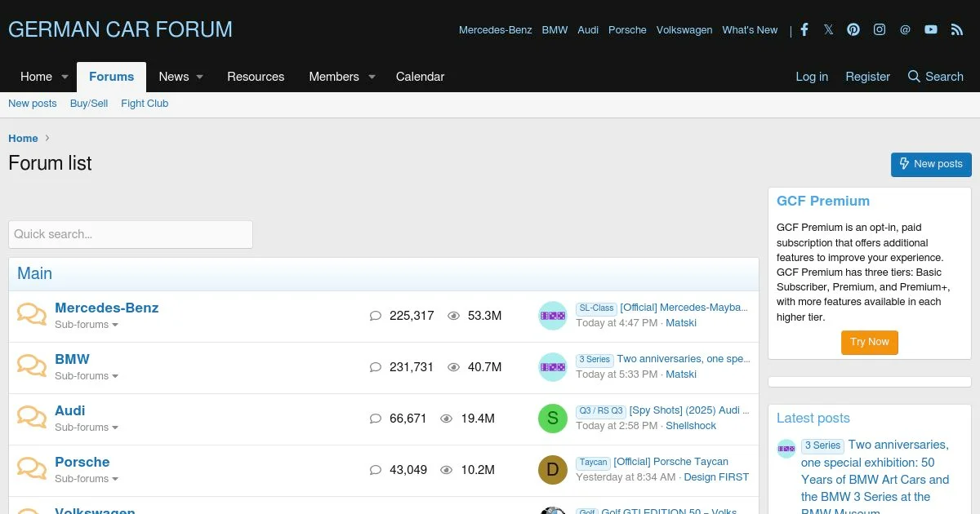Viewport: 980px width, 514px height.
Task: Click the Audi row views eye icon
Action: pyautogui.click(x=447, y=419)
